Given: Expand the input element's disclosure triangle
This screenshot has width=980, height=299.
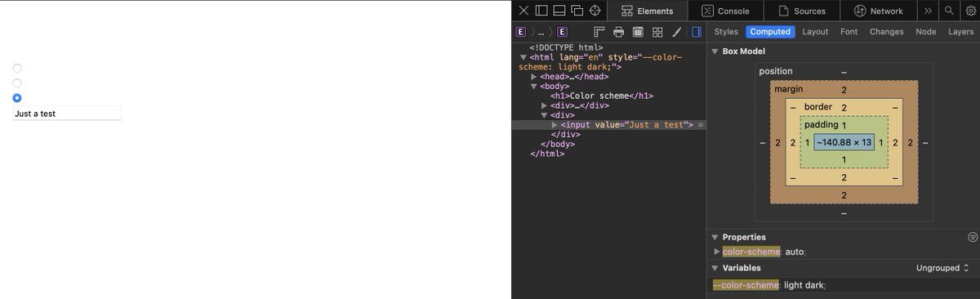Looking at the screenshot, I should tap(555, 125).
